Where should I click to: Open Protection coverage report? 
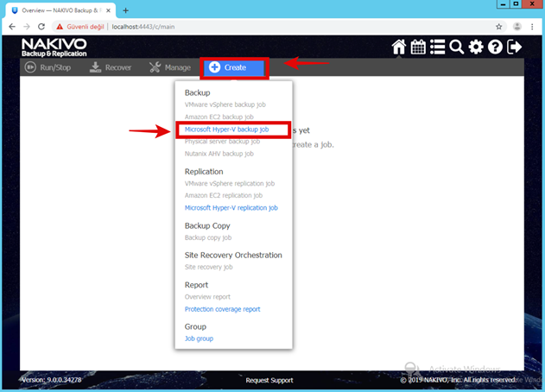click(223, 309)
